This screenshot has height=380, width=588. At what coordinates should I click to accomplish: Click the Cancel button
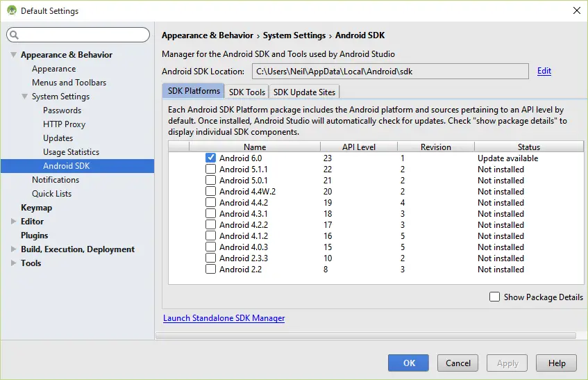pyautogui.click(x=457, y=363)
